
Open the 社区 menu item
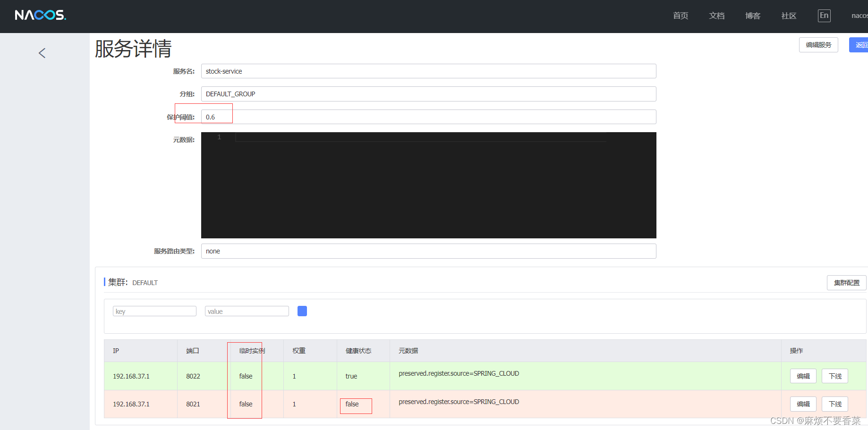click(x=789, y=16)
